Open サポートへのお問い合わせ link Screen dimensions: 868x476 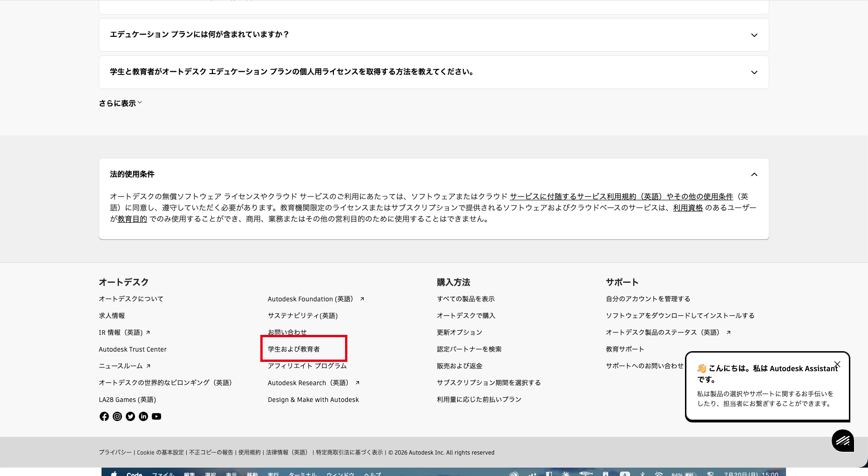coord(644,366)
